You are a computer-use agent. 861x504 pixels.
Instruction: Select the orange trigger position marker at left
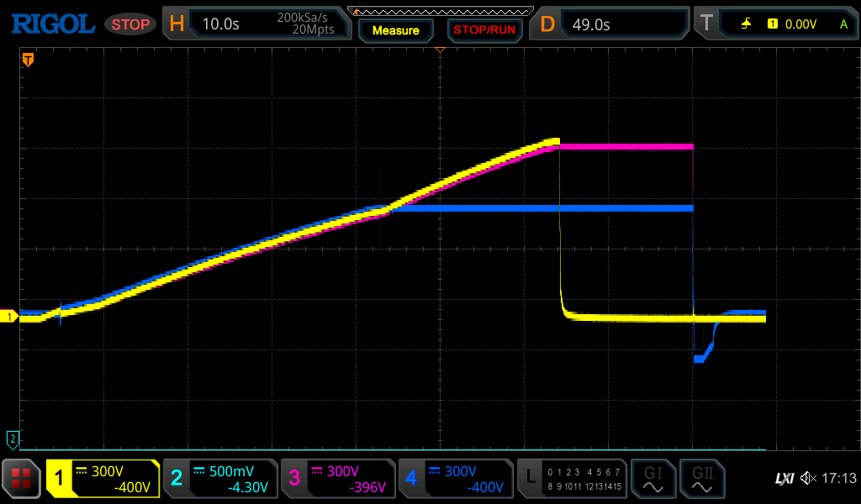pyautogui.click(x=28, y=60)
